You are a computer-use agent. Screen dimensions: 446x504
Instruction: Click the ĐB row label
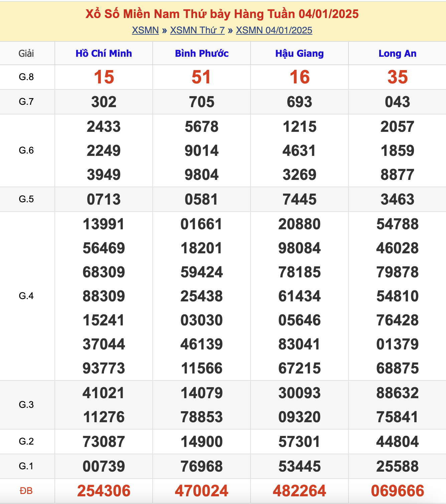click(26, 491)
